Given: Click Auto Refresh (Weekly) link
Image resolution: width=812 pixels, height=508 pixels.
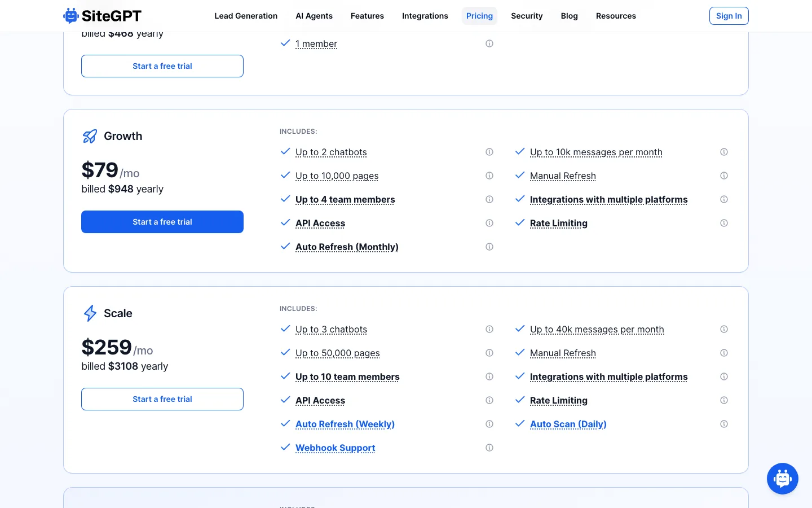Looking at the screenshot, I should (345, 424).
